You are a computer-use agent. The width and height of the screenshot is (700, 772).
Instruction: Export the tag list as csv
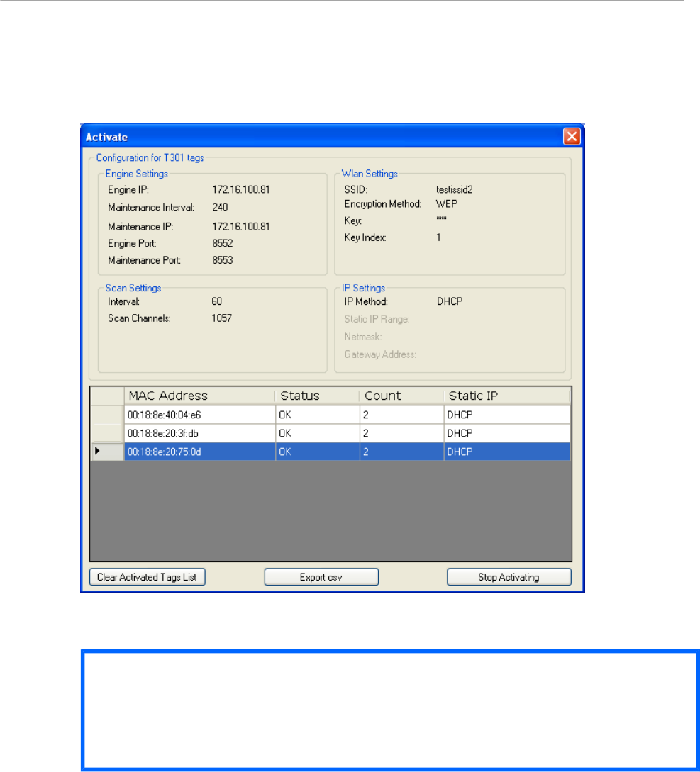(321, 577)
